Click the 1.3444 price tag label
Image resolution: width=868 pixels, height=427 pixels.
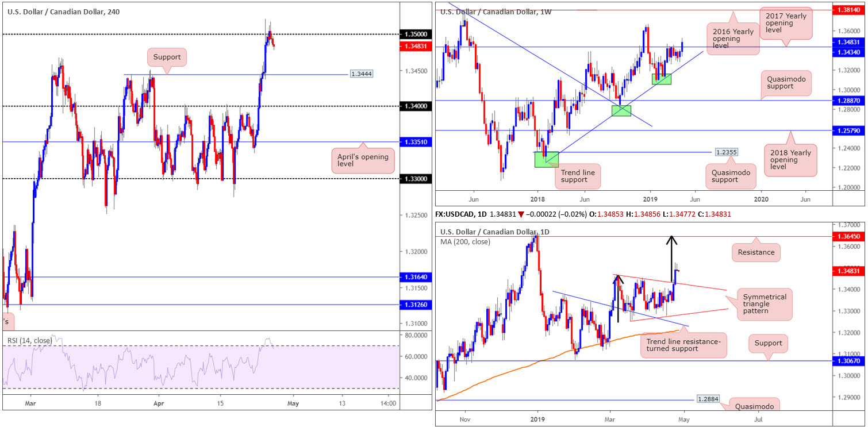(x=362, y=74)
